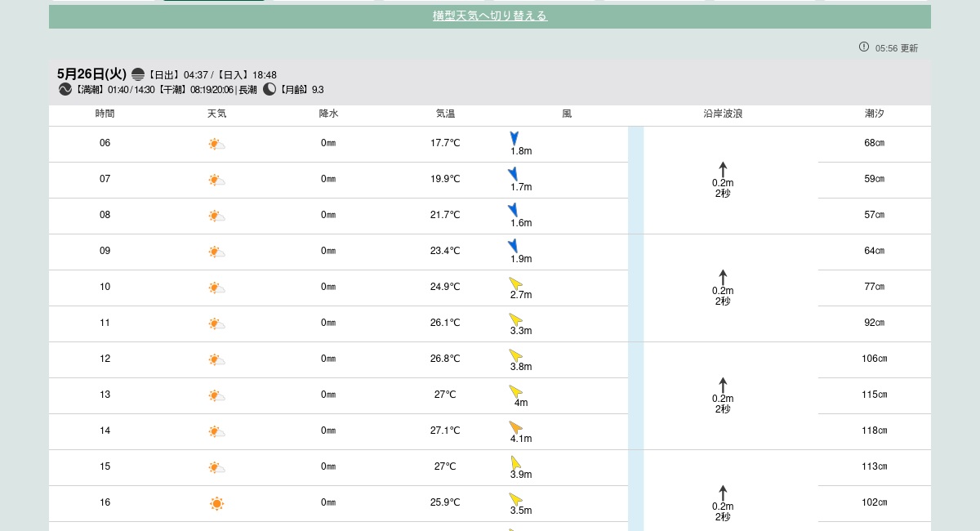
Task: Click the weather icon for hour 06
Action: [x=216, y=144]
